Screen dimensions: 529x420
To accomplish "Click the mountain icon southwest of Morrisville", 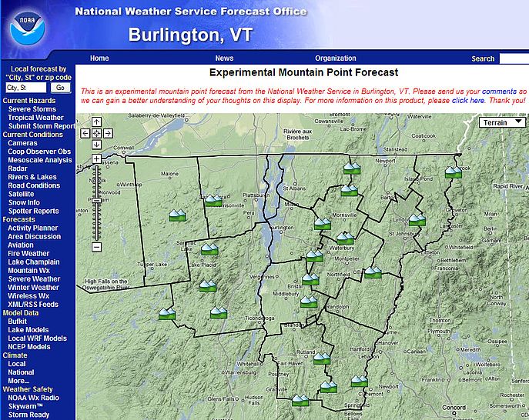I will pos(322,224).
